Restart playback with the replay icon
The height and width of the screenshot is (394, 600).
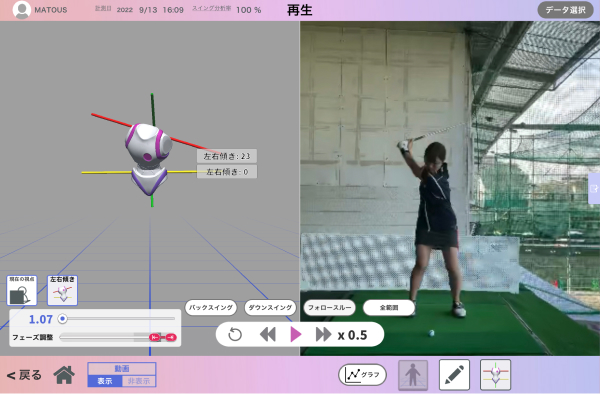pyautogui.click(x=235, y=335)
